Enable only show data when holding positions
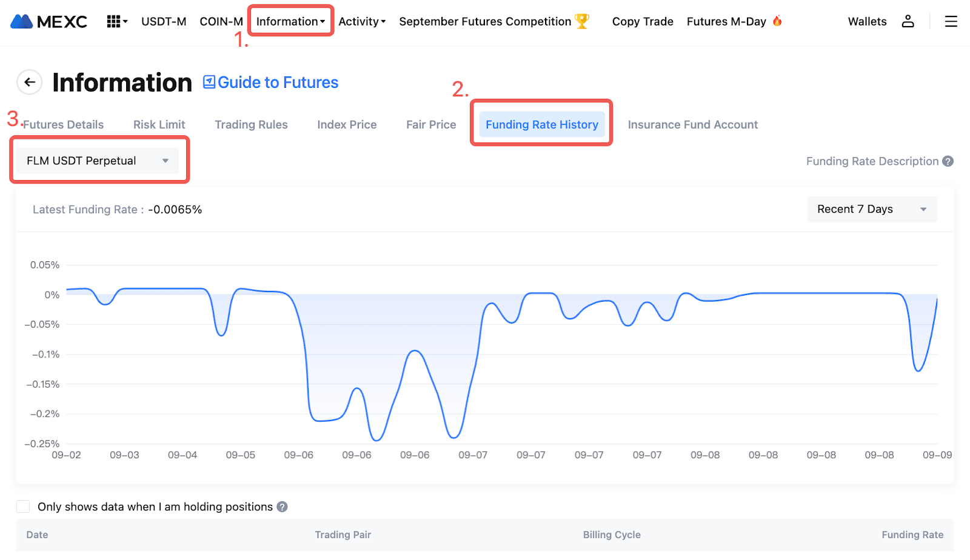Screen dimensions: 970x560 [23, 507]
